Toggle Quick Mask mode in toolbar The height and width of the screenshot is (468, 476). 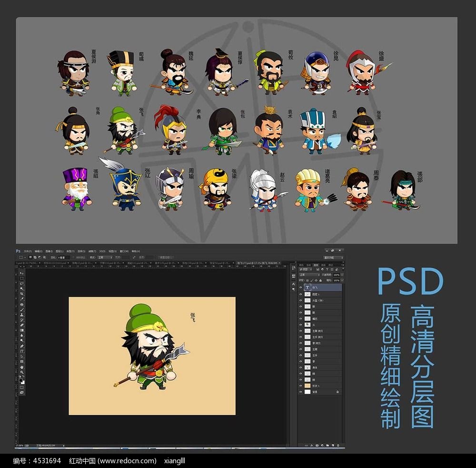[22, 388]
